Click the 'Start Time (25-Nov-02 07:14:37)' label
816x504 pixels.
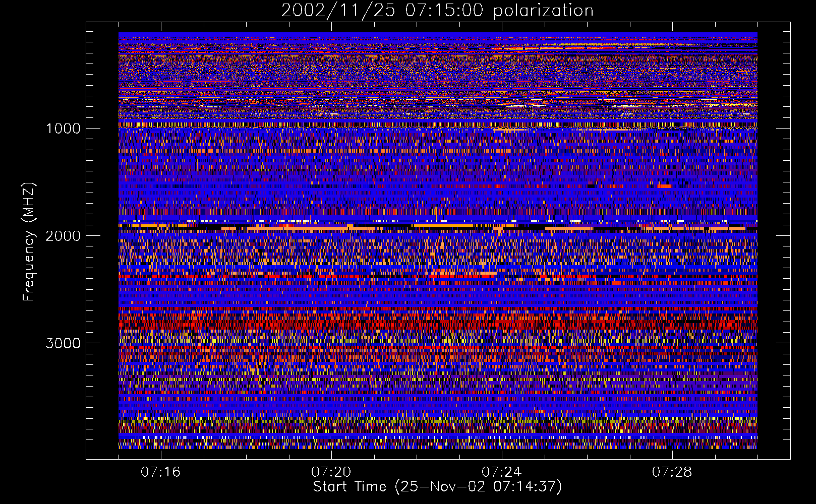click(437, 487)
